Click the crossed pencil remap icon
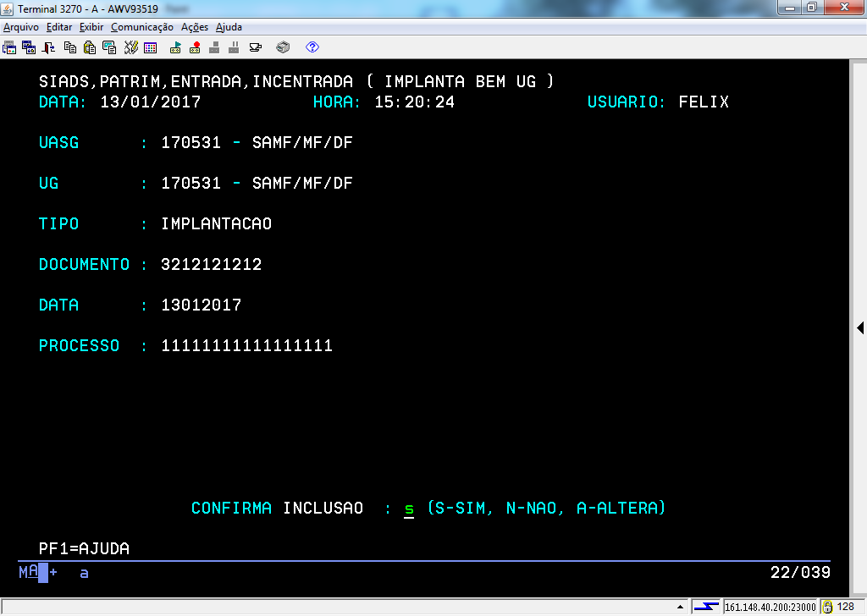Image resolution: width=867 pixels, height=616 pixels. (x=130, y=47)
